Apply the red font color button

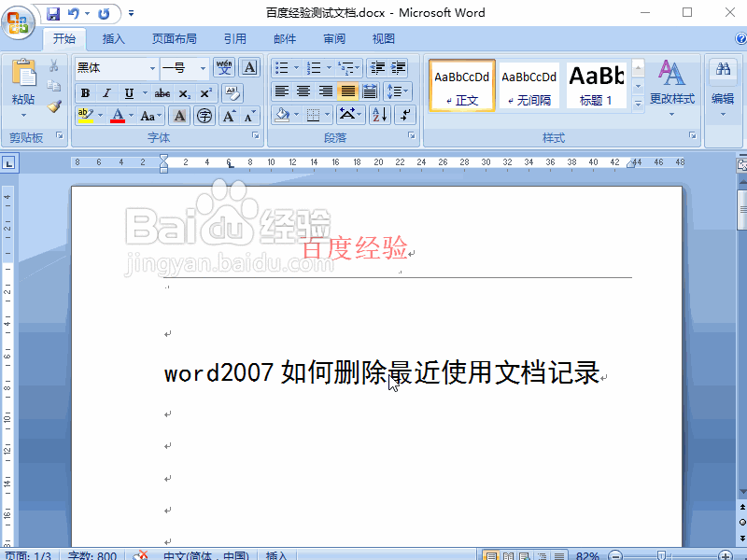(118, 116)
